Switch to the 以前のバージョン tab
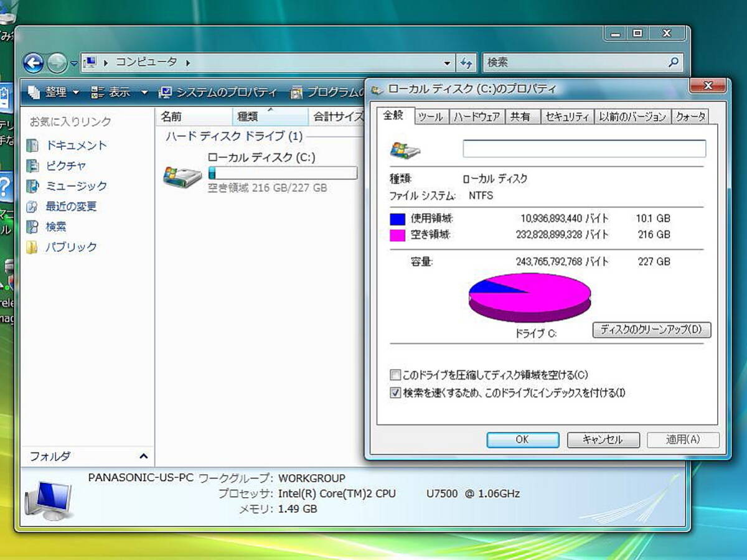747x560 pixels. 632,116
